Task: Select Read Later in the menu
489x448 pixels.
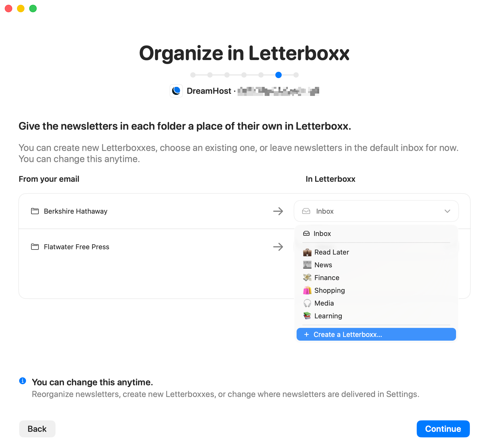Action: tap(376, 252)
